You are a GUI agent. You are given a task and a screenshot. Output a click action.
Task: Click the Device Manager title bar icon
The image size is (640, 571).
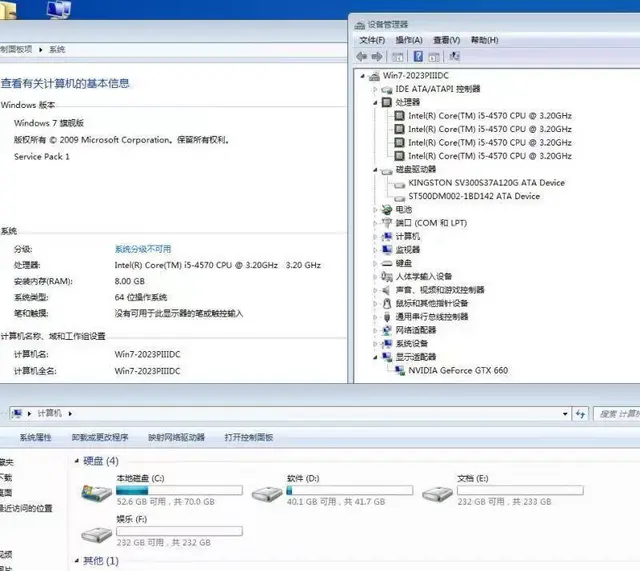tap(360, 25)
